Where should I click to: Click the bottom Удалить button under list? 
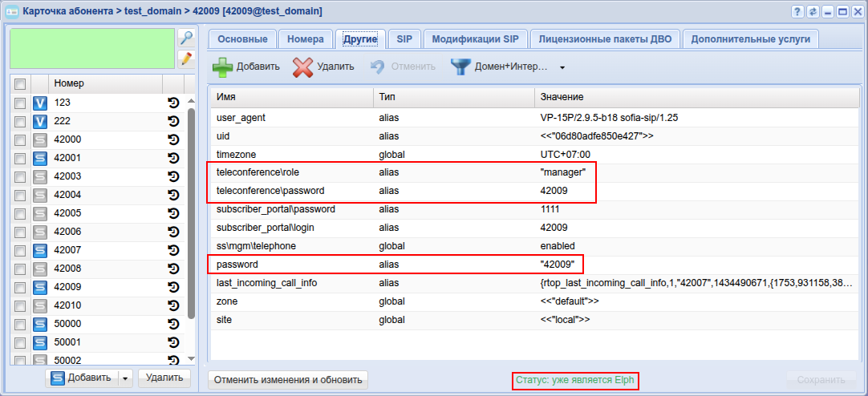point(164,378)
